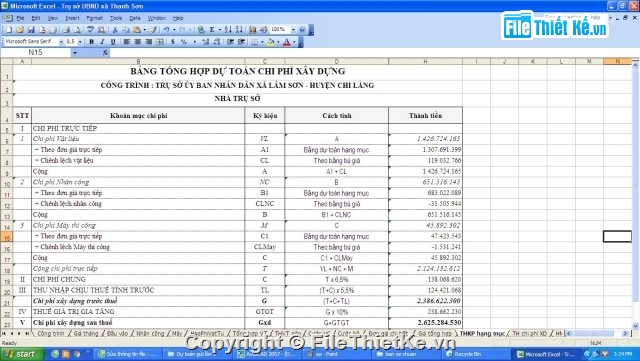Click the Insert Hyperlink globe icon
This screenshot has width=640, height=361.
(201, 30)
